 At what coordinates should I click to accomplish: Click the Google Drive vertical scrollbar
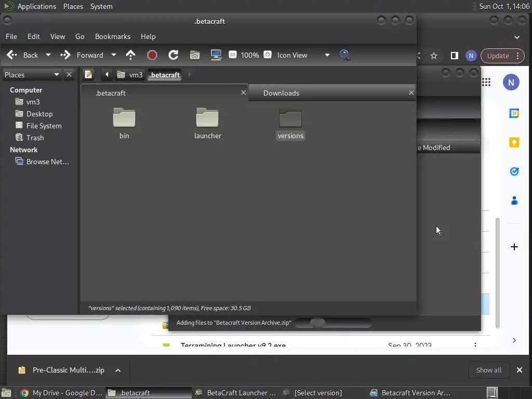coord(497,273)
